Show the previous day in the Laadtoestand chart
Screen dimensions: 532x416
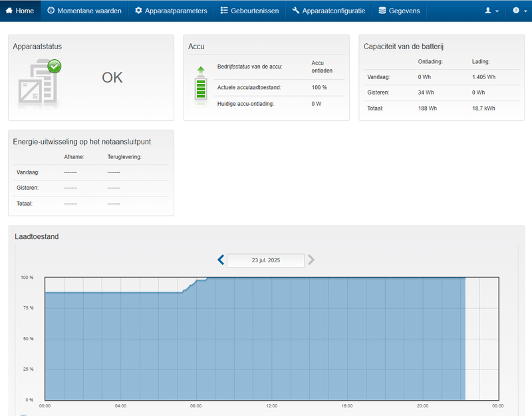coord(221,260)
